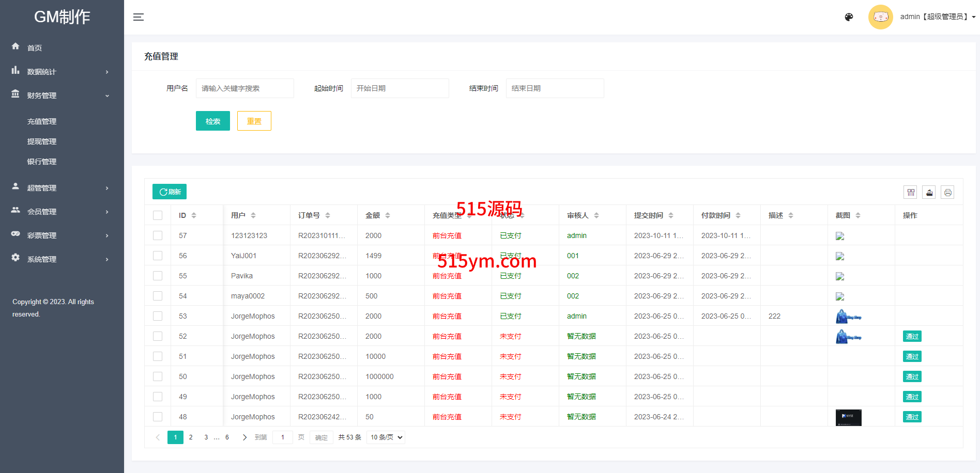
Task: Click the hamburger menu collapse icon
Action: click(139, 17)
